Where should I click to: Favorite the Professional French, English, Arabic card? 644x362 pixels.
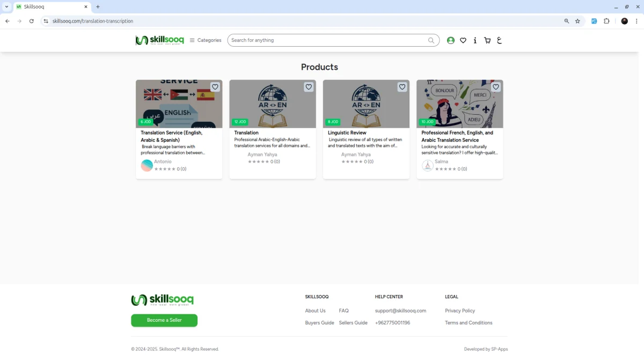point(496,87)
